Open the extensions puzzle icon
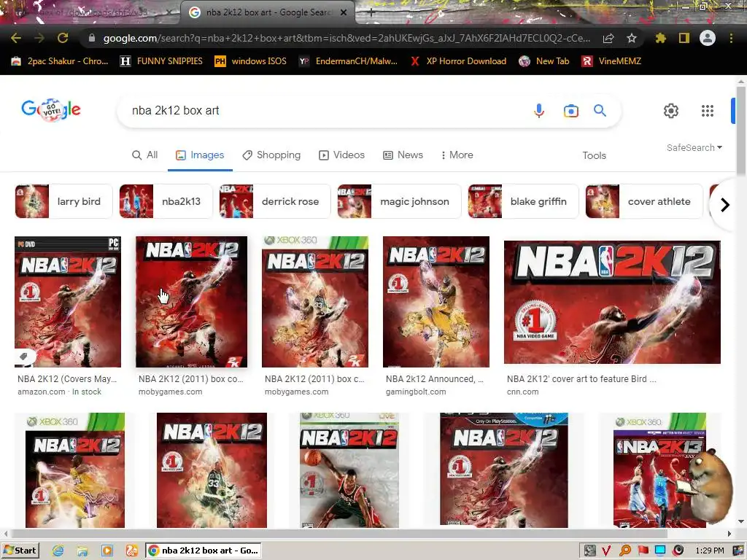The height and width of the screenshot is (560, 747). [x=660, y=38]
